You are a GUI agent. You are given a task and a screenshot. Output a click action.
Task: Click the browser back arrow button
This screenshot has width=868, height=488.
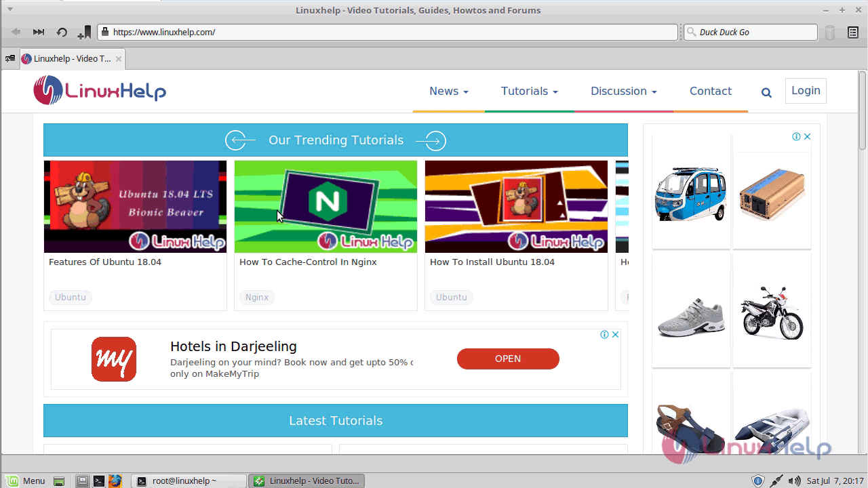point(16,32)
